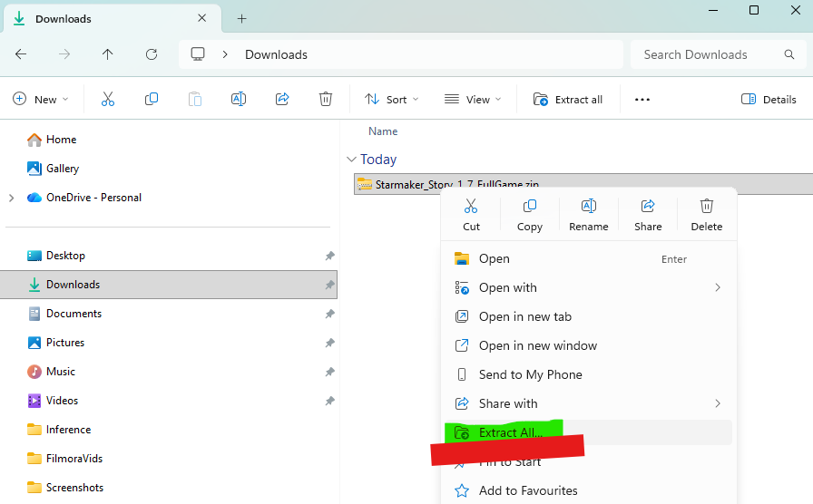Viewport: 813px width, 504px height.
Task: Open Gallery in the sidebar
Action: [x=53, y=169]
